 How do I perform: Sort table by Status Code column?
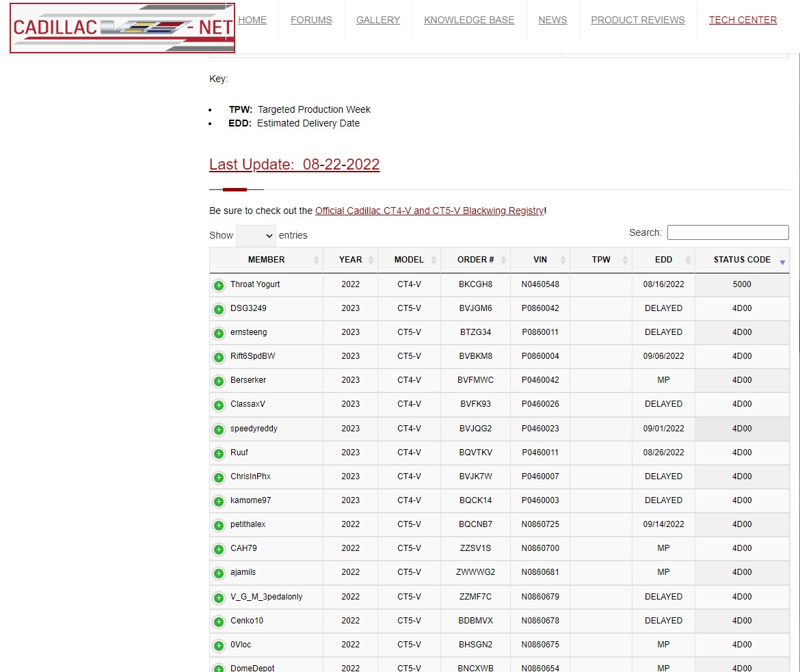point(742,260)
